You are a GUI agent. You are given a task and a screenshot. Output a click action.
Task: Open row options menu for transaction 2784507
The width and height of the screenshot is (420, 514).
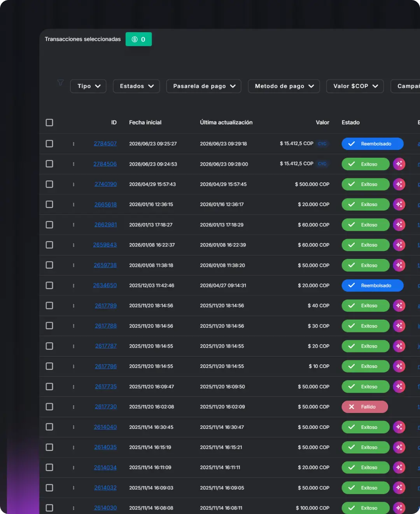click(x=73, y=144)
